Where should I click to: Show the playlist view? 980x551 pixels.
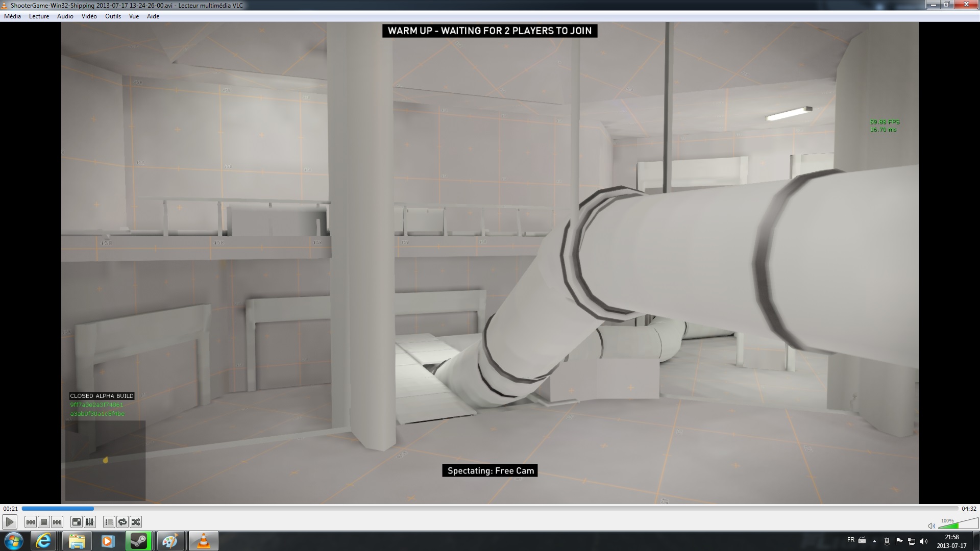(109, 522)
